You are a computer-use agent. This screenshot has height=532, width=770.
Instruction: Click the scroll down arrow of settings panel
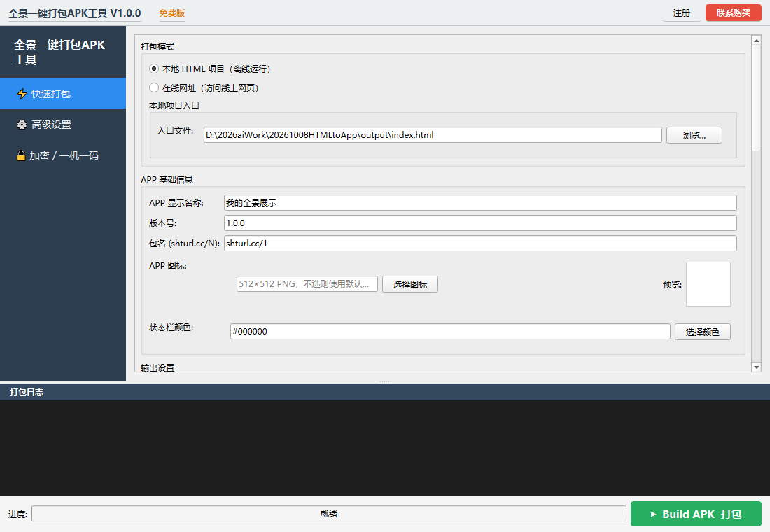pos(756,367)
